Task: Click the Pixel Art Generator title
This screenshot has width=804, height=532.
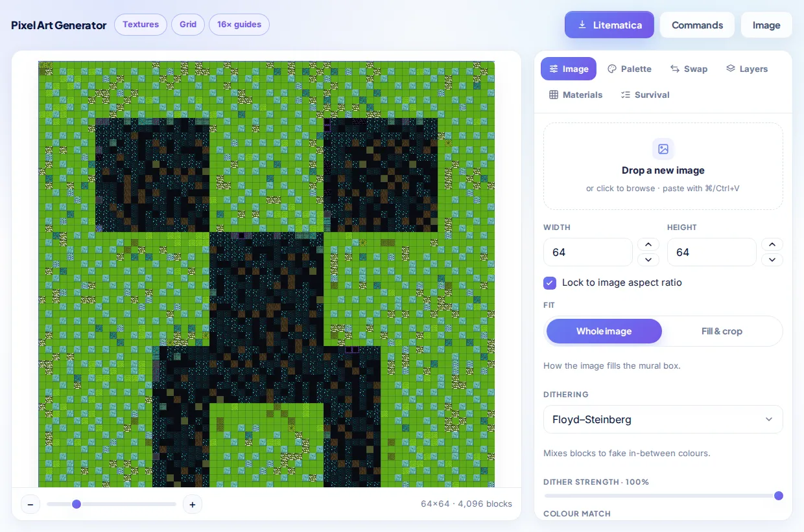Action: pyautogui.click(x=59, y=25)
